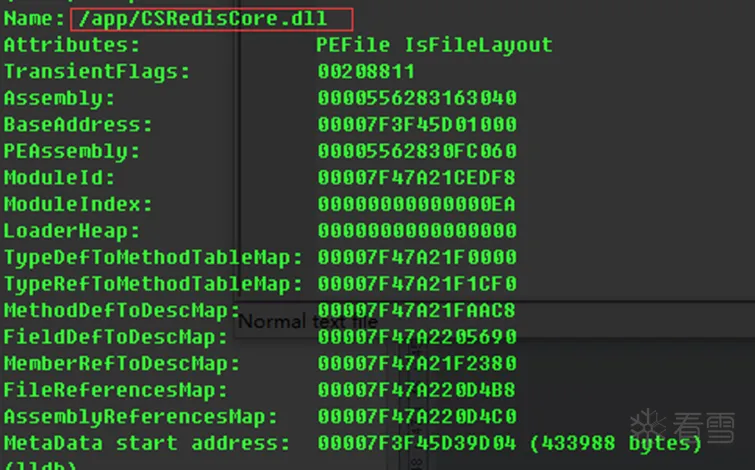Click the FieldDefToDescMap address 00007F47A2205690
Image resolution: width=755 pixels, height=470 pixels.
point(417,337)
